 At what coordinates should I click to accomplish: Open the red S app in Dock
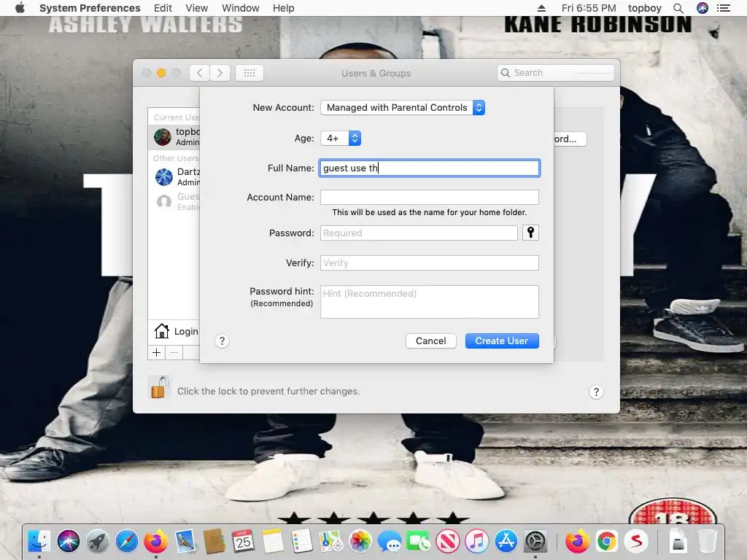tap(636, 542)
